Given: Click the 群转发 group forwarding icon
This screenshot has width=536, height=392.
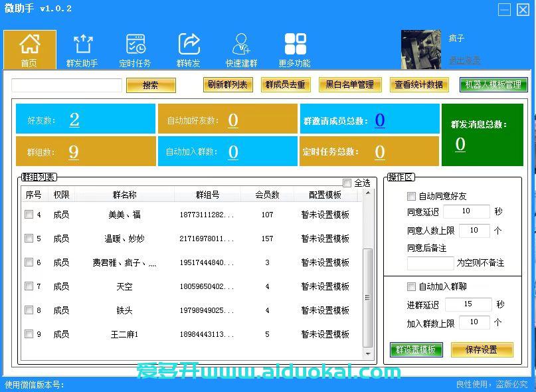Looking at the screenshot, I should (188, 48).
